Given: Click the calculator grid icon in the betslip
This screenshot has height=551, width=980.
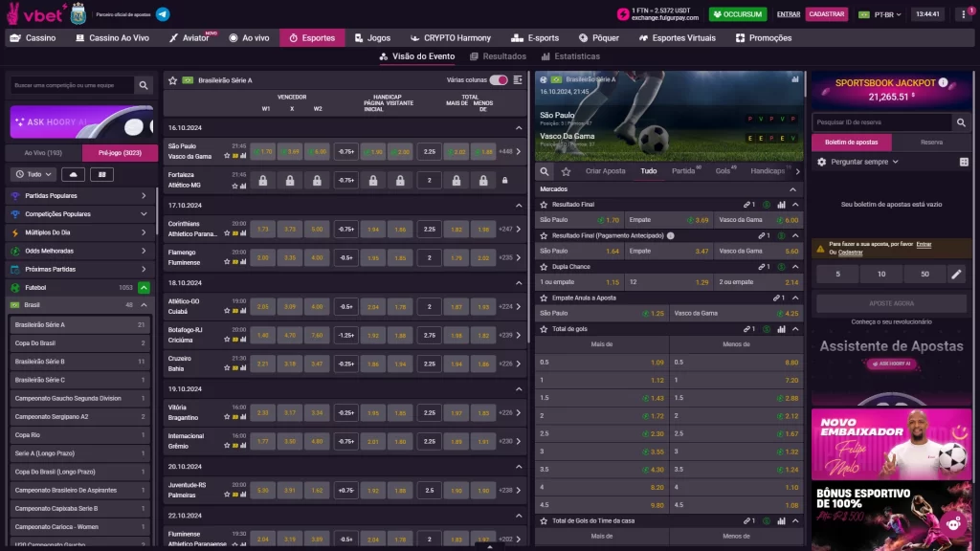Looking at the screenshot, I should pyautogui.click(x=964, y=162).
